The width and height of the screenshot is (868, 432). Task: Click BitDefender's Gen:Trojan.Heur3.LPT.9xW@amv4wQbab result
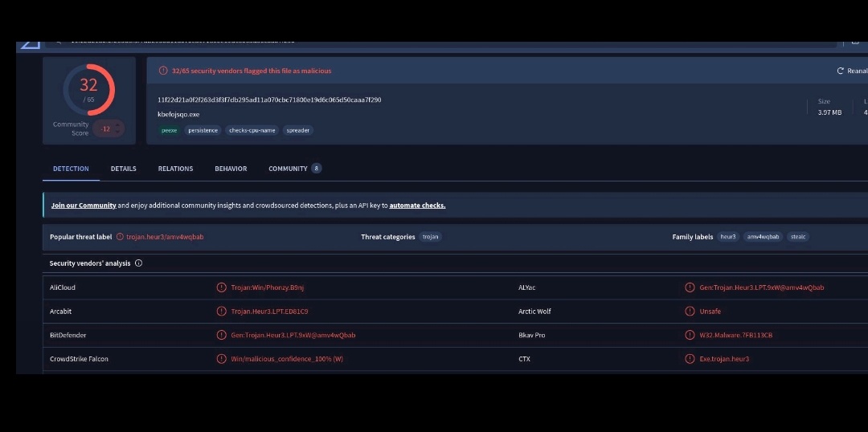tap(293, 335)
